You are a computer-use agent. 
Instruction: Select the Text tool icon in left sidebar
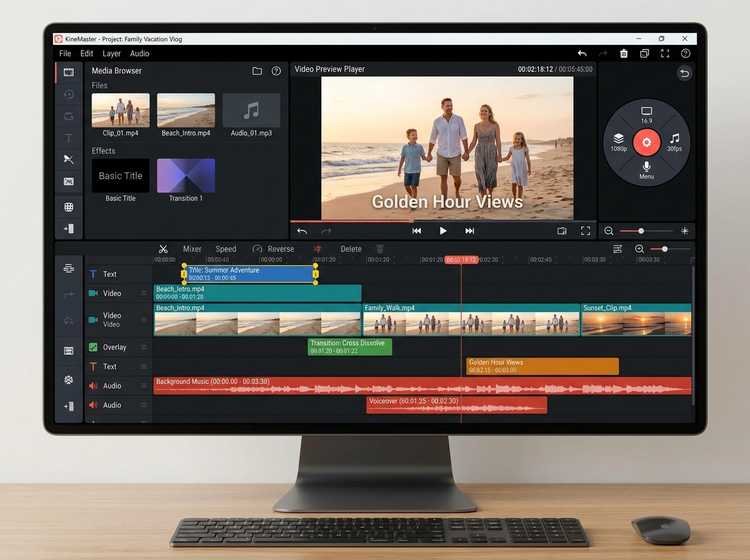(69, 137)
